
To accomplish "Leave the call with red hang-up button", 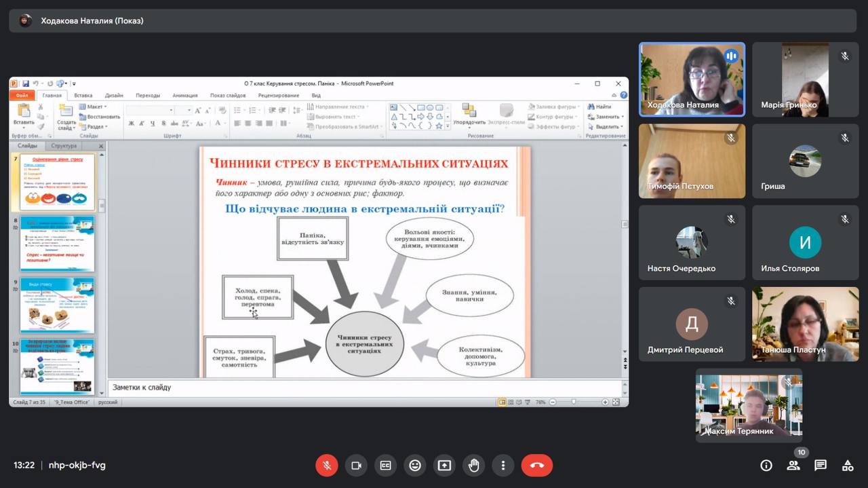I will point(536,466).
